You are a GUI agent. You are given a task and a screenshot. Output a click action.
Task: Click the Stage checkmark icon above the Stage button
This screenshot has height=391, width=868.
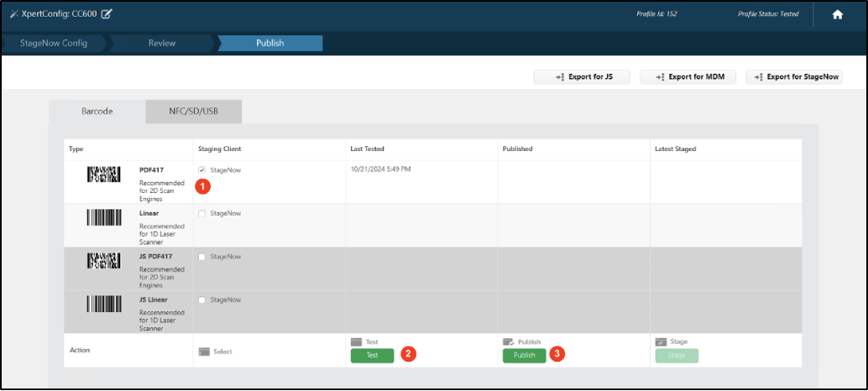[661, 342]
